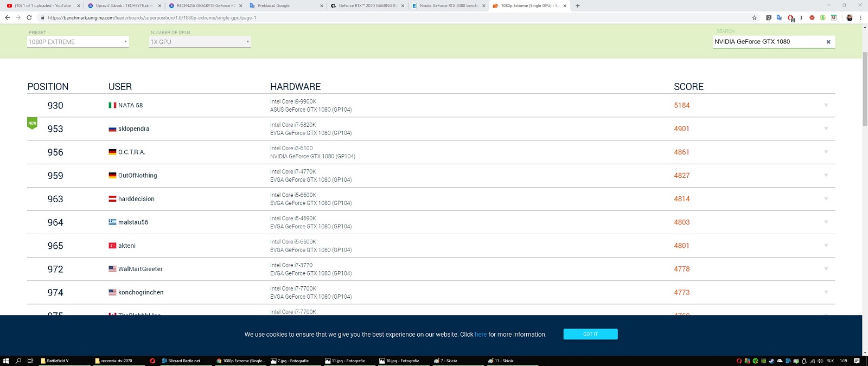868x366 pixels.
Task: Expand details for sklopendra row
Action: point(826,129)
